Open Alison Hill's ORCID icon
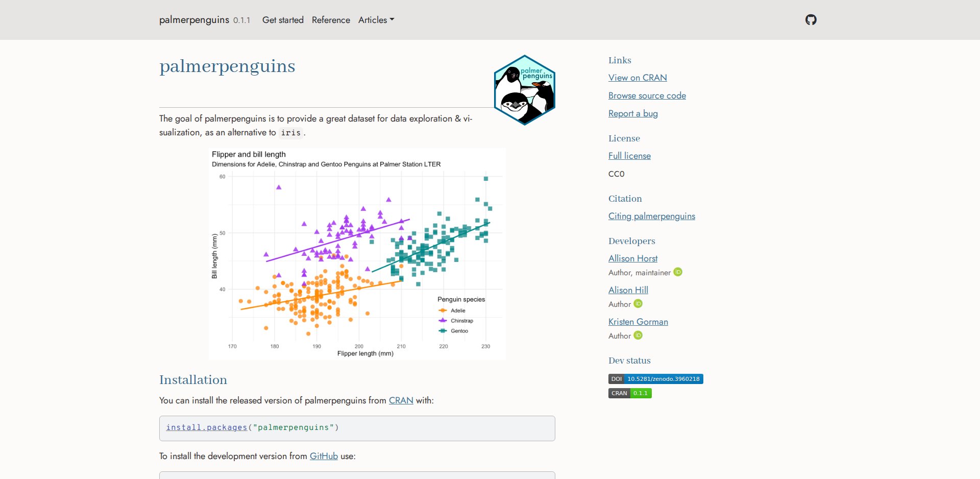This screenshot has height=479, width=980. click(x=638, y=304)
